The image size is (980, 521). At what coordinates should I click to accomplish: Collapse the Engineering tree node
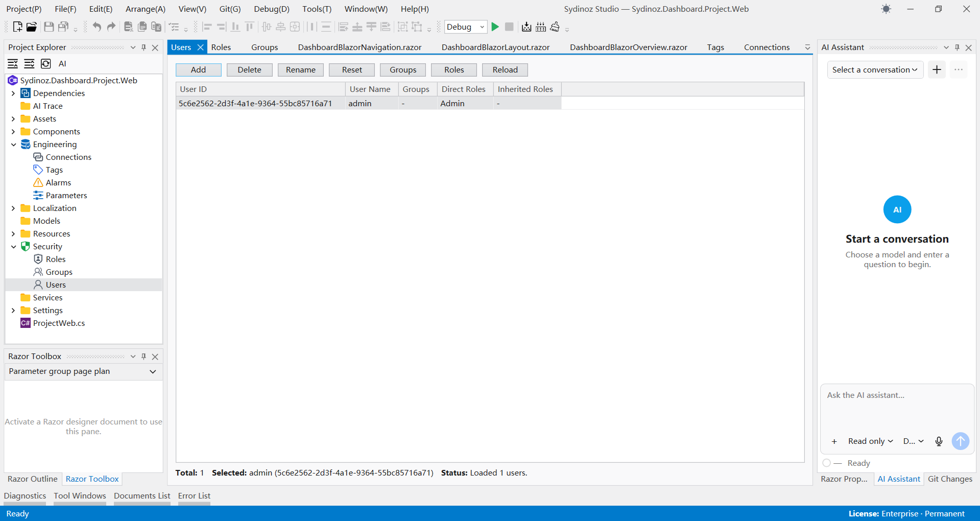[13, 145]
